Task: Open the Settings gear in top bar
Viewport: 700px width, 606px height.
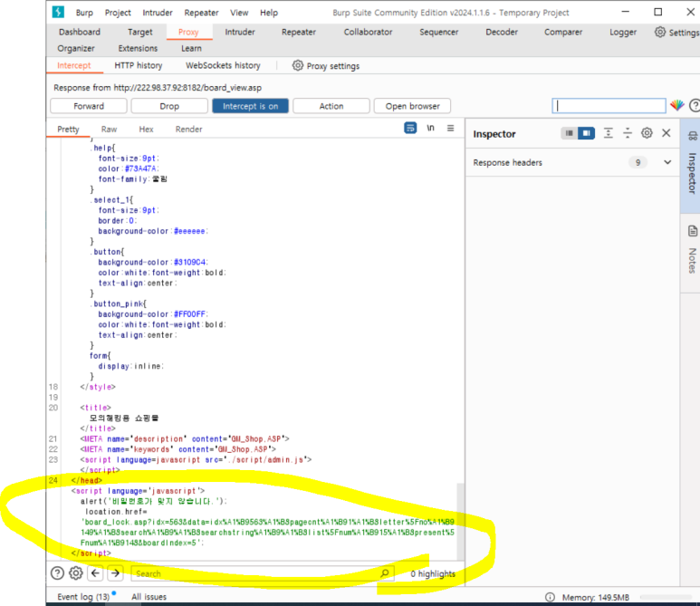Action: tap(660, 32)
